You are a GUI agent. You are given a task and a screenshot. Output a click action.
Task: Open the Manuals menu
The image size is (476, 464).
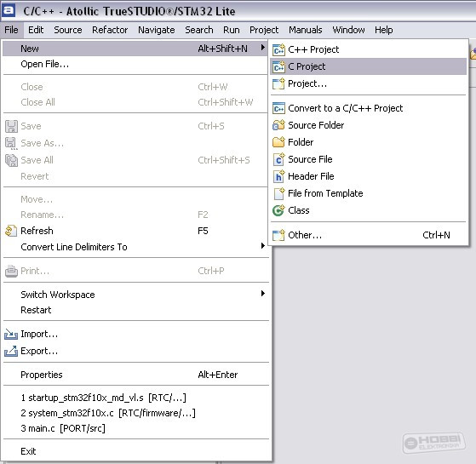[306, 30]
